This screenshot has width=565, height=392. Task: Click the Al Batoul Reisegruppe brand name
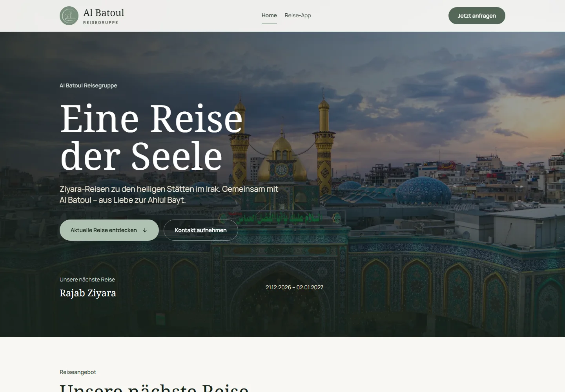click(104, 16)
